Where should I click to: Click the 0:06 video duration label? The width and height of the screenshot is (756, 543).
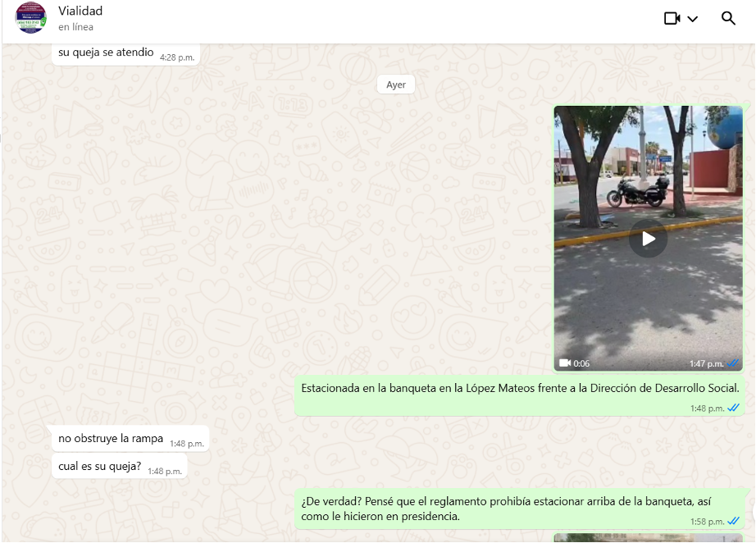pyautogui.click(x=581, y=363)
